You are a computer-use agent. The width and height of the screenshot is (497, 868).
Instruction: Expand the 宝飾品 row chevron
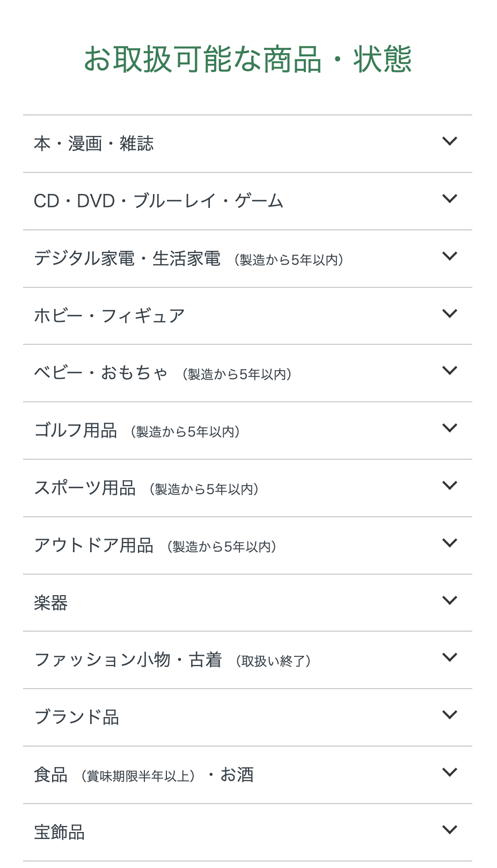[449, 830]
